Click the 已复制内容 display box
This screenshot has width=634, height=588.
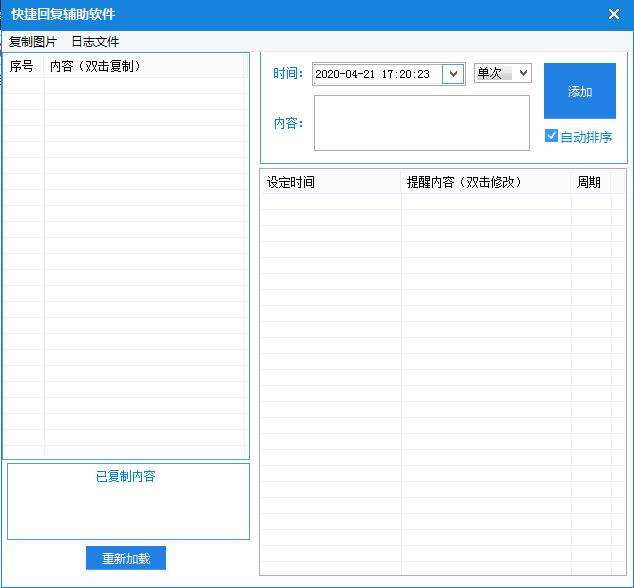click(127, 510)
